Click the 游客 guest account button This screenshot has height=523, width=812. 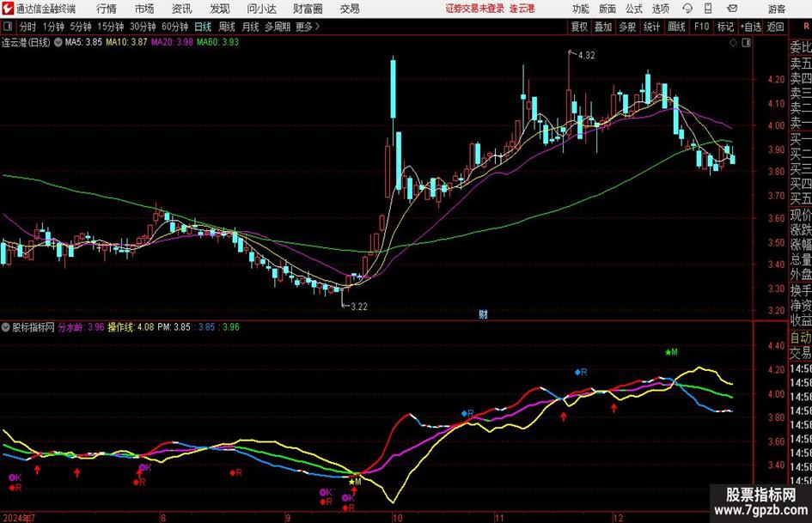tap(777, 9)
